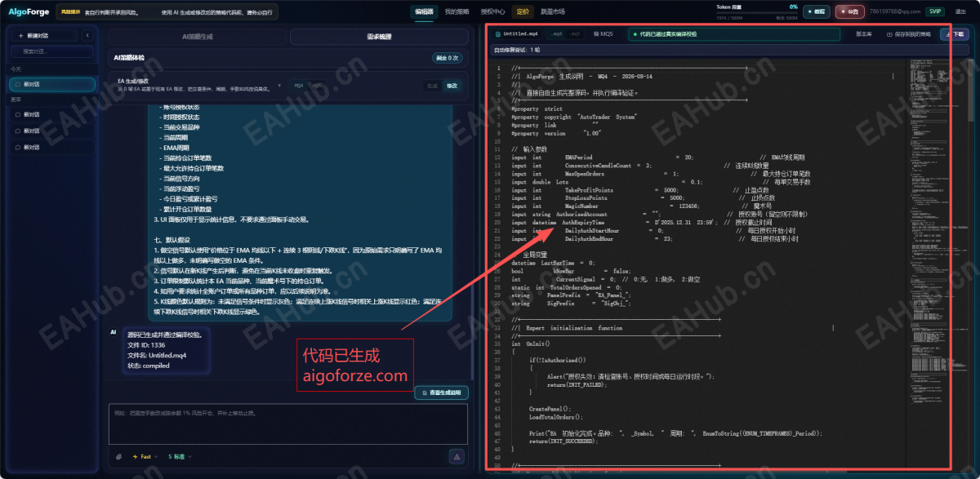Image resolution: width=980 pixels, height=479 pixels.
Task: Open the 授权中心 nav tab
Action: 492,12
